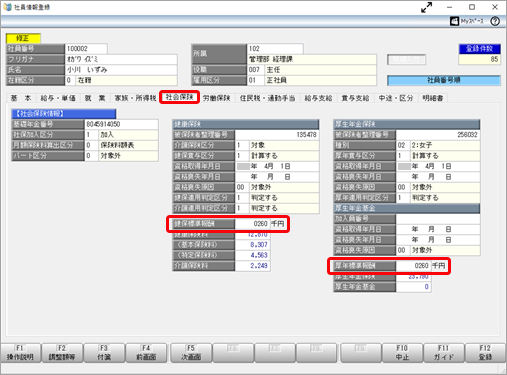Open the 明細書 tab
This screenshot has height=375, width=507.
[x=433, y=98]
